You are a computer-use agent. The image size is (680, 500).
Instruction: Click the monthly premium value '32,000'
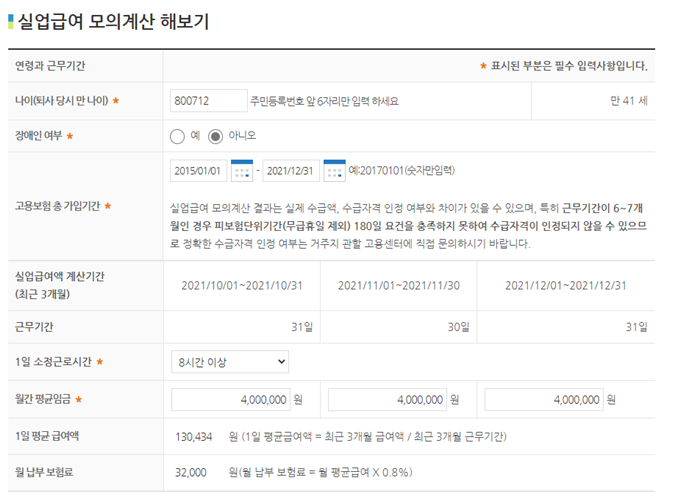tap(191, 472)
